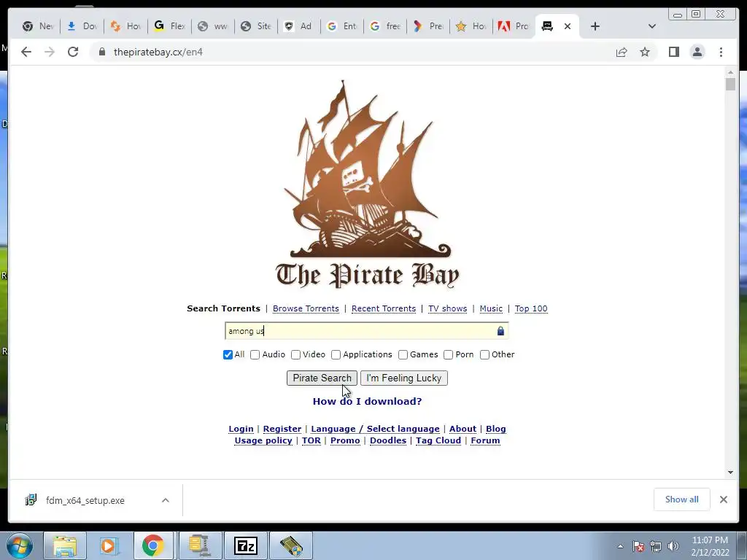Click the address bar URL

click(158, 52)
